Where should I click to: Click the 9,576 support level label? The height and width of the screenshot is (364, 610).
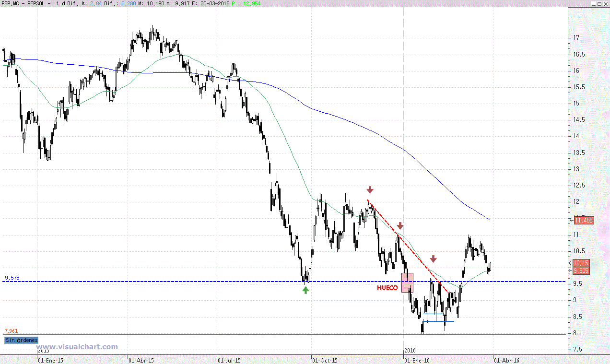click(x=12, y=278)
